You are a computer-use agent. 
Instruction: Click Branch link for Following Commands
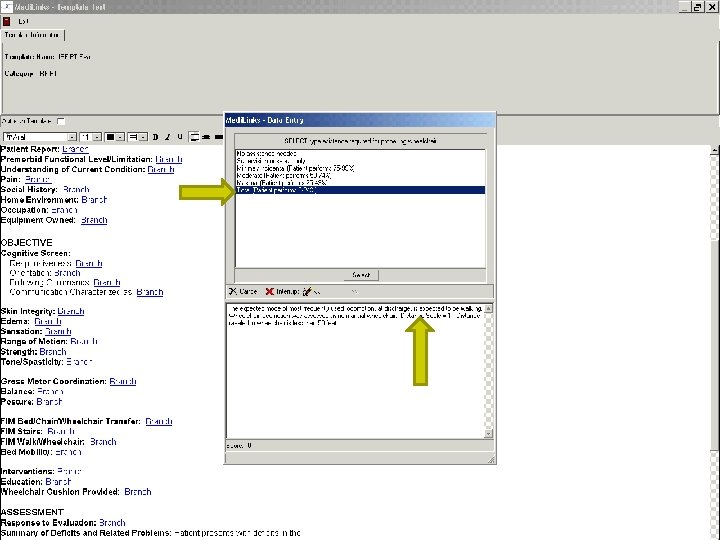(107, 282)
